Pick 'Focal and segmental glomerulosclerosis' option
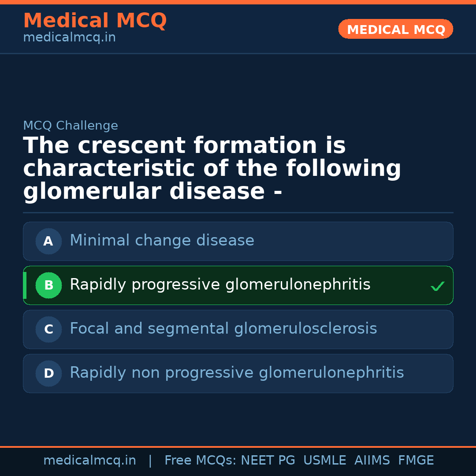The height and width of the screenshot is (476, 476). [x=223, y=329]
